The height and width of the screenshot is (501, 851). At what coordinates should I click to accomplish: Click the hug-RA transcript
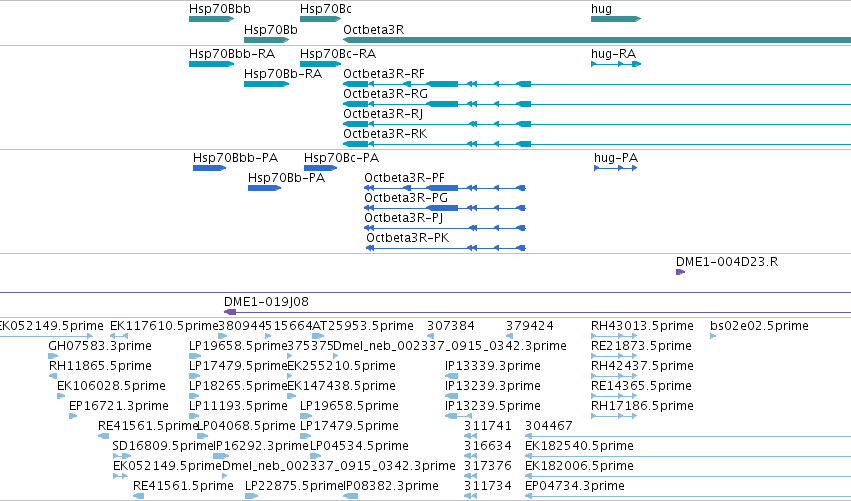click(616, 64)
